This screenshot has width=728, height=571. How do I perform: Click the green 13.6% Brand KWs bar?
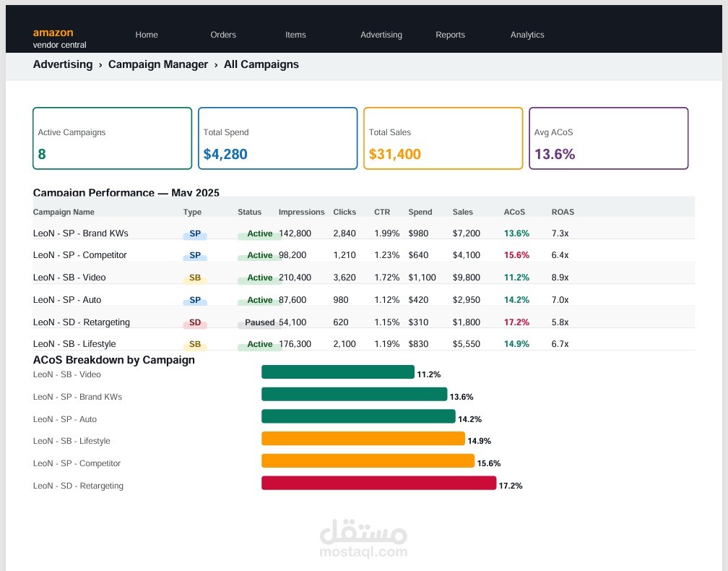(354, 394)
